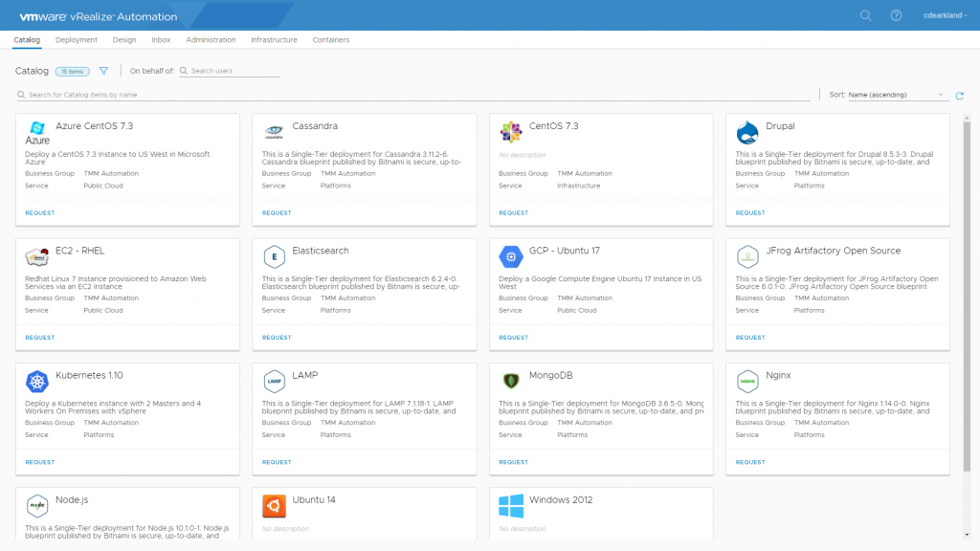Image resolution: width=980 pixels, height=551 pixels.
Task: Request the MongoDB catalog item
Action: pyautogui.click(x=514, y=462)
